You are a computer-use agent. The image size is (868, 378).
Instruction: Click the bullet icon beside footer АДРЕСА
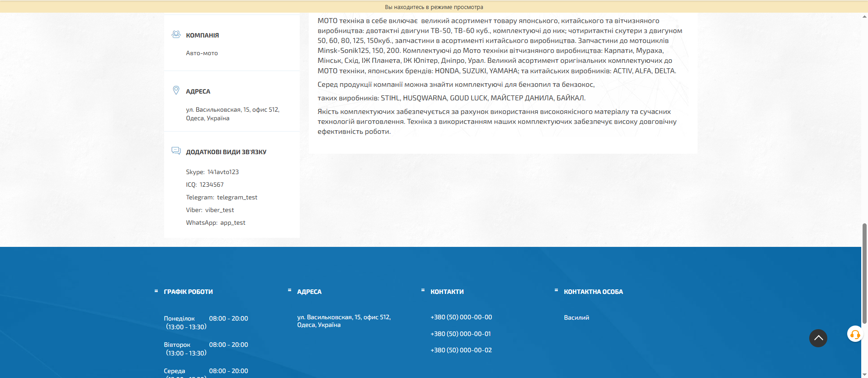coord(289,290)
